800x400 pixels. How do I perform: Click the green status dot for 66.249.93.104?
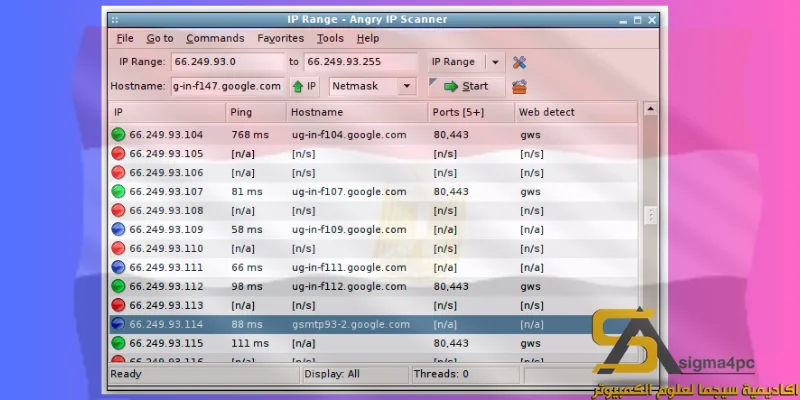[118, 135]
